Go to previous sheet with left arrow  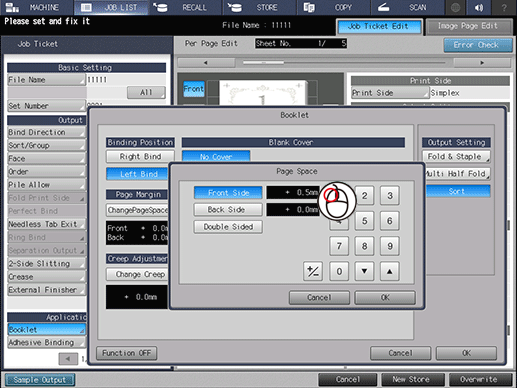[206, 63]
